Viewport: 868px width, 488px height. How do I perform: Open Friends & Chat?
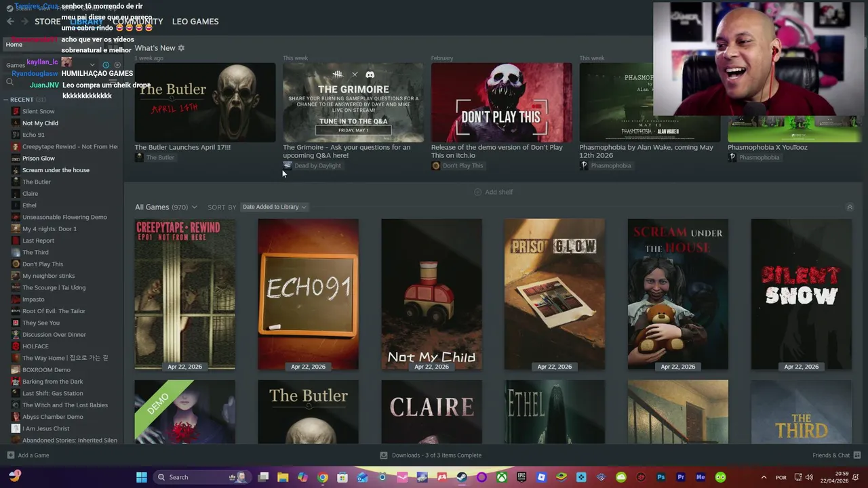[x=831, y=455]
